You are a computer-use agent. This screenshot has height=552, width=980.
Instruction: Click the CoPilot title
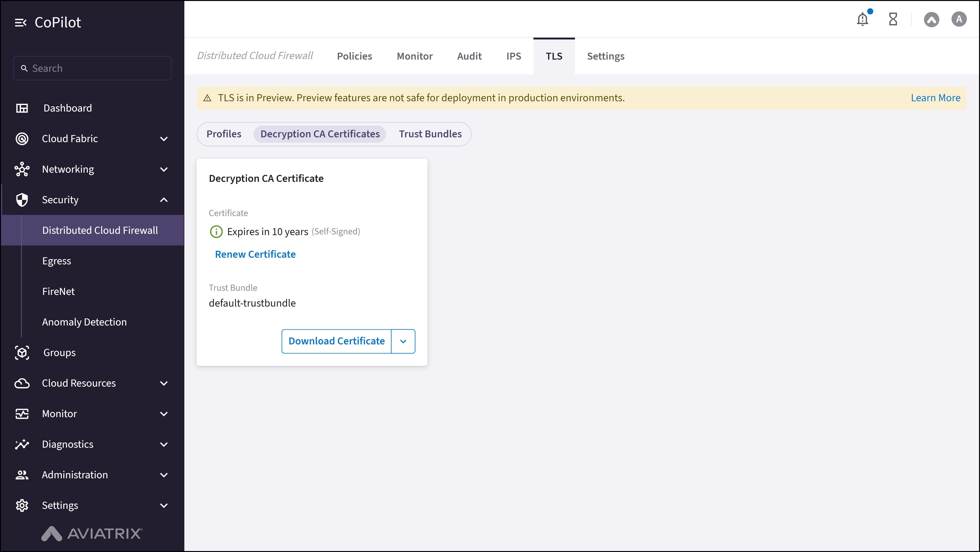point(58,23)
